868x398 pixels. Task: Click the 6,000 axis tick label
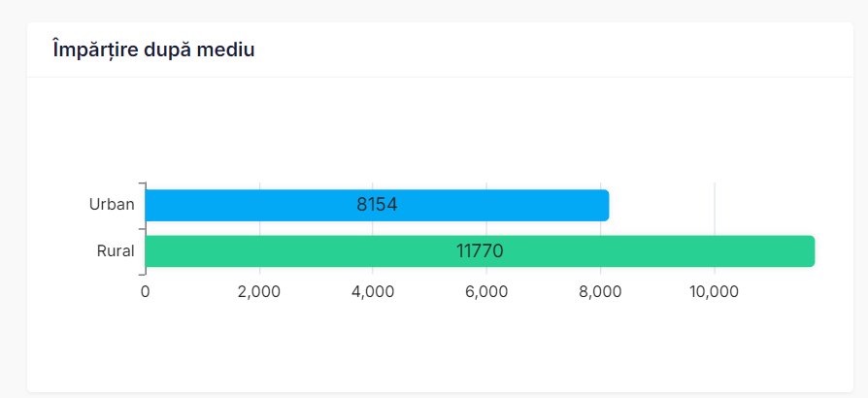[x=486, y=291]
